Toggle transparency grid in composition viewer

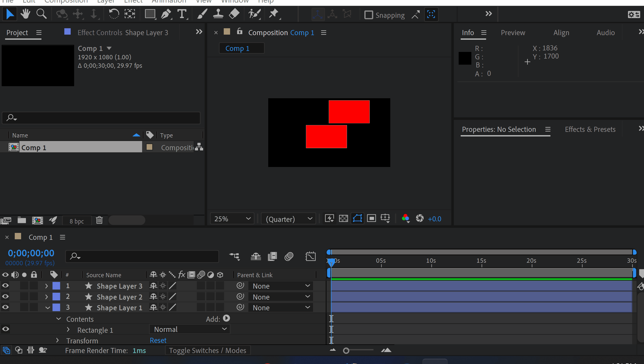tap(343, 218)
